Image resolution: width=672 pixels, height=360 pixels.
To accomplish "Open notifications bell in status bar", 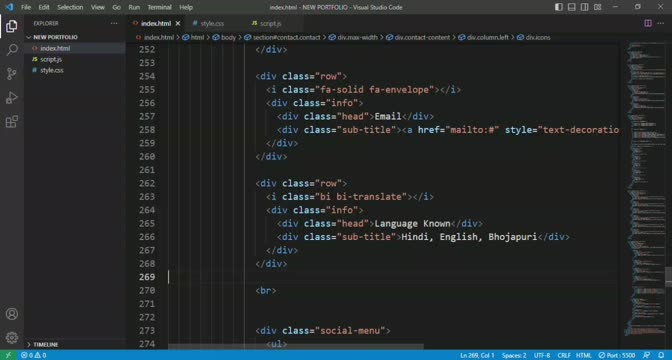I will point(661,355).
